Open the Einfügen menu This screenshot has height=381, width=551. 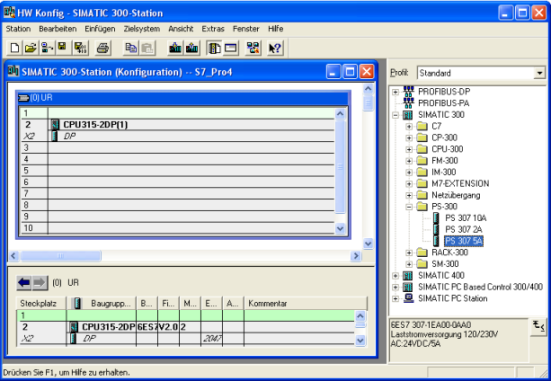tap(100, 29)
